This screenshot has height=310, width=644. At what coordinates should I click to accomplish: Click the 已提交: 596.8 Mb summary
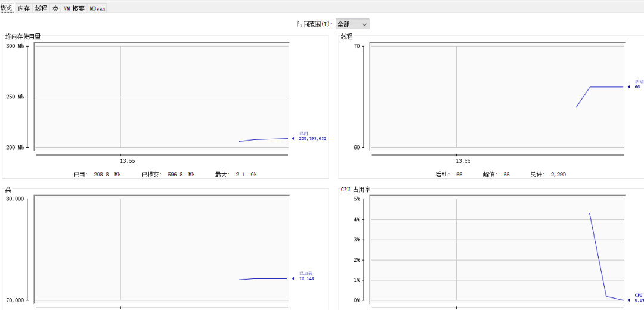pyautogui.click(x=168, y=175)
